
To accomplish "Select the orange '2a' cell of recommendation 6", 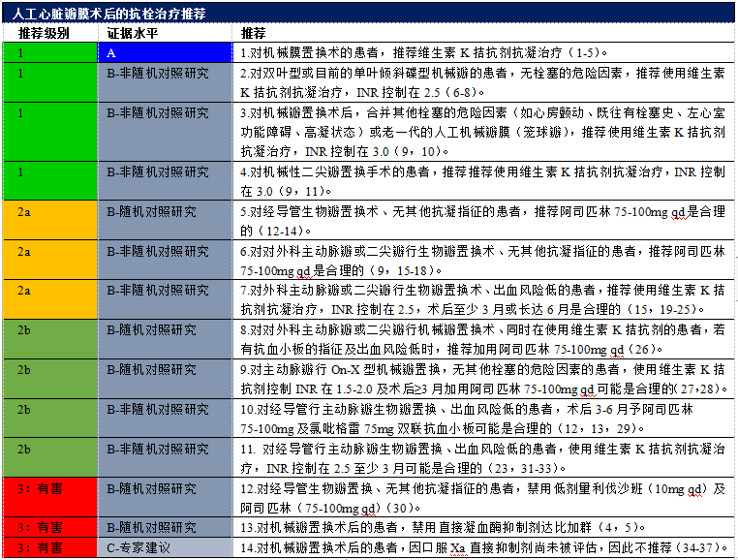I will (50, 260).
